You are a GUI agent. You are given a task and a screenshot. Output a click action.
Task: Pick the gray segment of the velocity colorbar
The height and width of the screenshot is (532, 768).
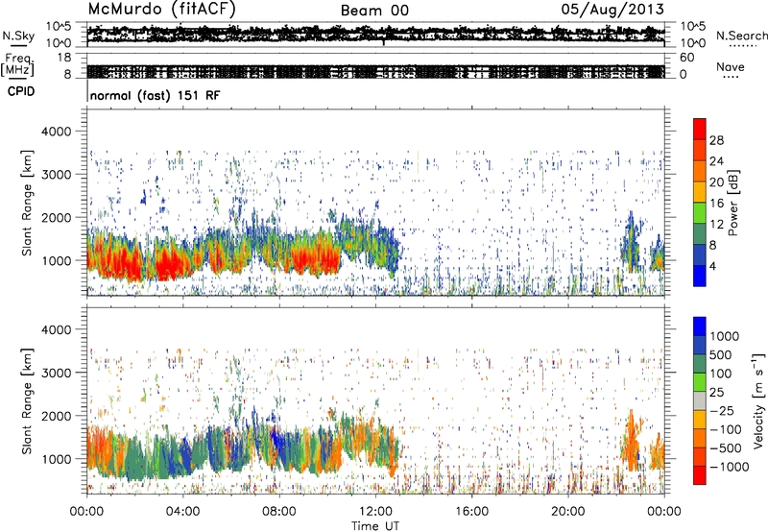tap(700, 400)
